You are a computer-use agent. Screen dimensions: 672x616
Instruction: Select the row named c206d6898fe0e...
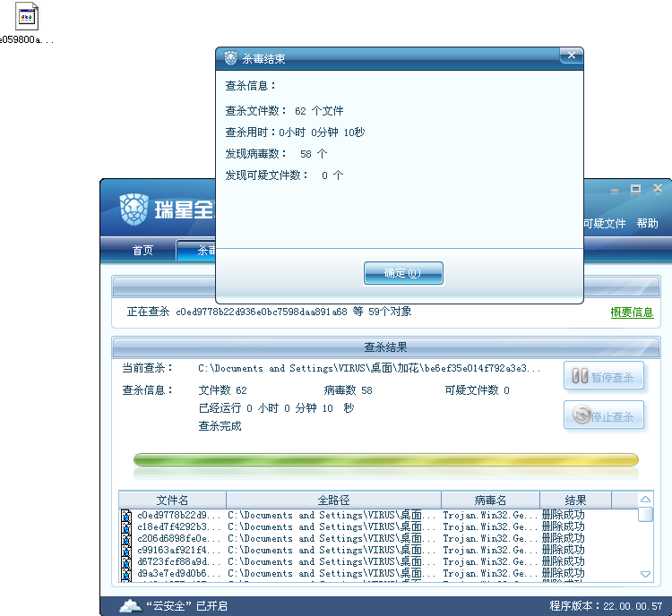[378, 538]
